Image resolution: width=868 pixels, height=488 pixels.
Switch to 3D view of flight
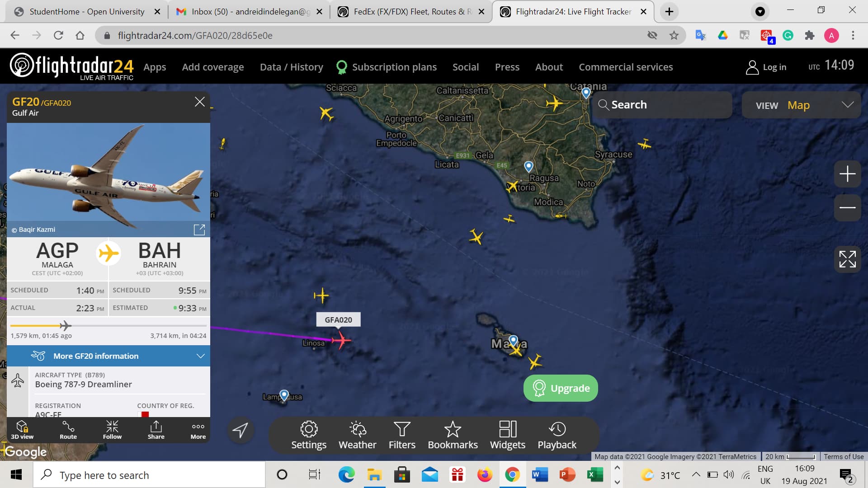pos(22,430)
